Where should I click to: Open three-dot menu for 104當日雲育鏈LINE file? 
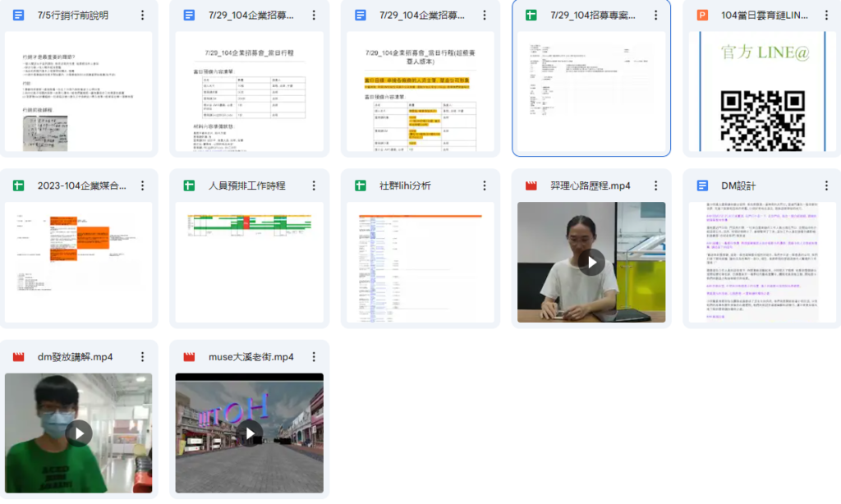(x=826, y=16)
